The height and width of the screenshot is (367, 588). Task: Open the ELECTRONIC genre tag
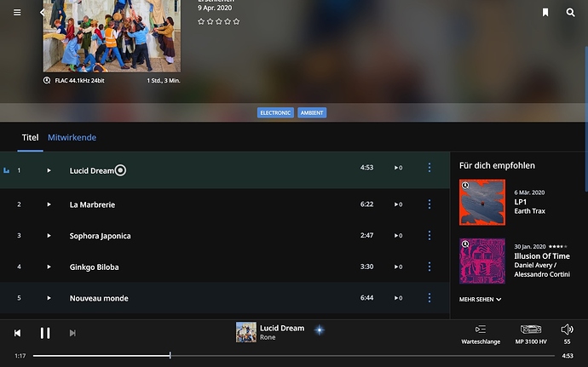click(x=275, y=113)
